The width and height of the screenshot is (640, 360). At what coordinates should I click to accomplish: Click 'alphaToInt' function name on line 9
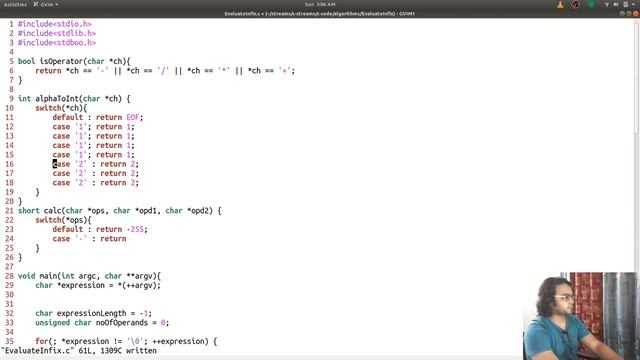[x=57, y=99]
